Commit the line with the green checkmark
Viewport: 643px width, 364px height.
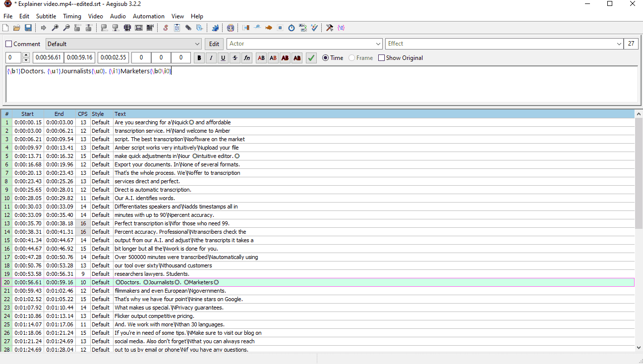[x=311, y=58]
